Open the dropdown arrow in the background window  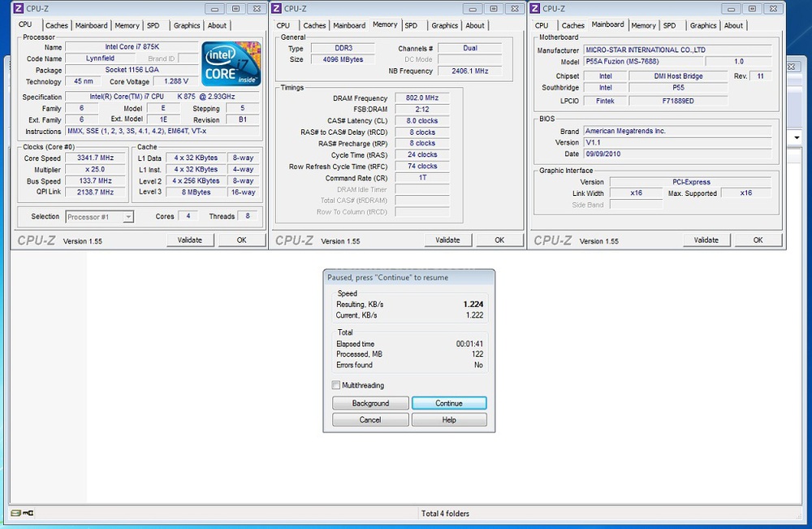click(797, 138)
